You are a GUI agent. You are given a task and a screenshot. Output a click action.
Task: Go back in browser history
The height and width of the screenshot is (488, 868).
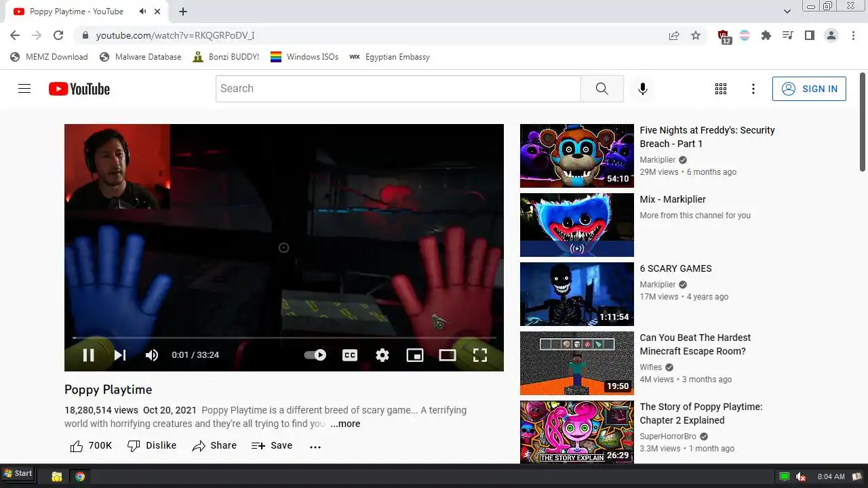pyautogui.click(x=15, y=35)
